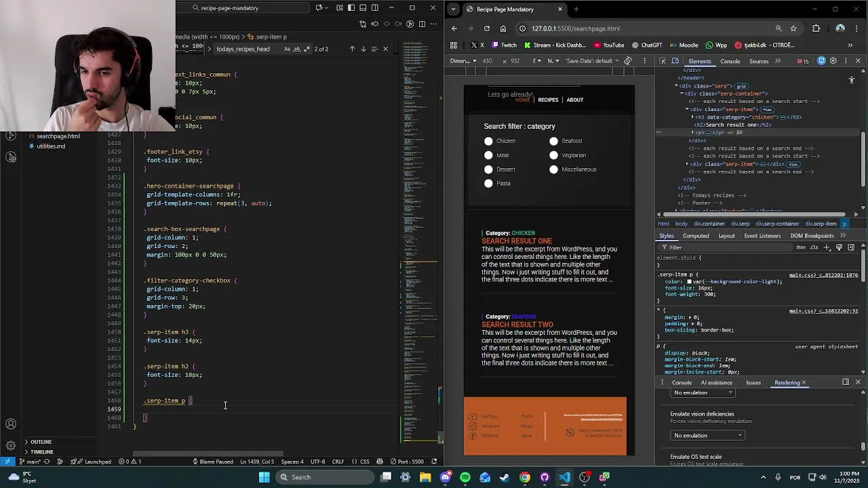
Task: Click the Chrome reload page icon
Action: [487, 28]
